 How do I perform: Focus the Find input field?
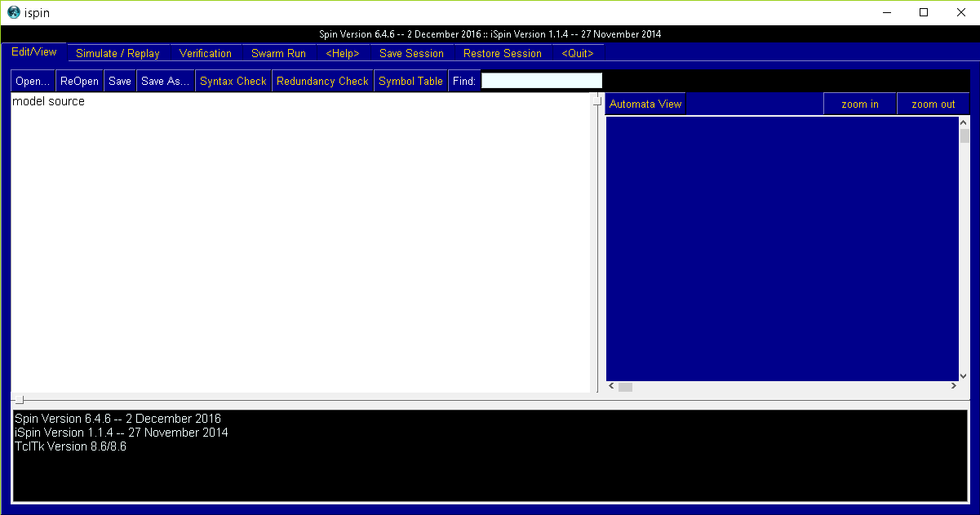point(542,81)
